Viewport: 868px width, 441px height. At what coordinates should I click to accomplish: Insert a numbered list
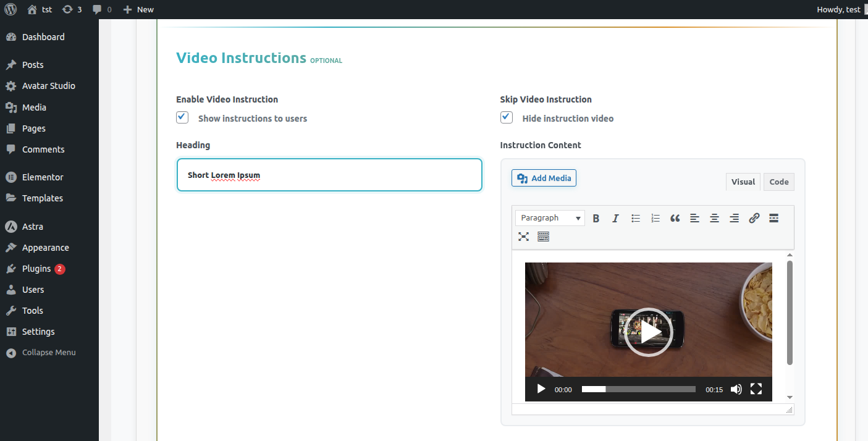[655, 218]
